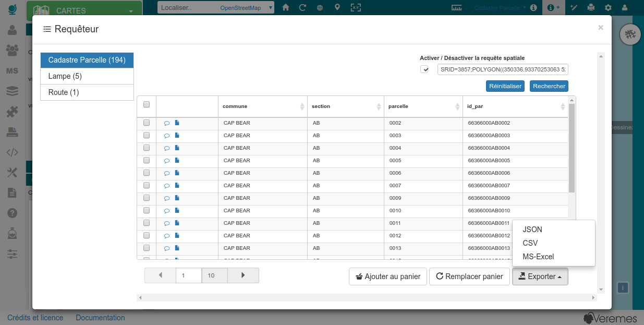This screenshot has width=644, height=325.
Task: Open document icon for parcelle 0012 row
Action: (x=177, y=236)
